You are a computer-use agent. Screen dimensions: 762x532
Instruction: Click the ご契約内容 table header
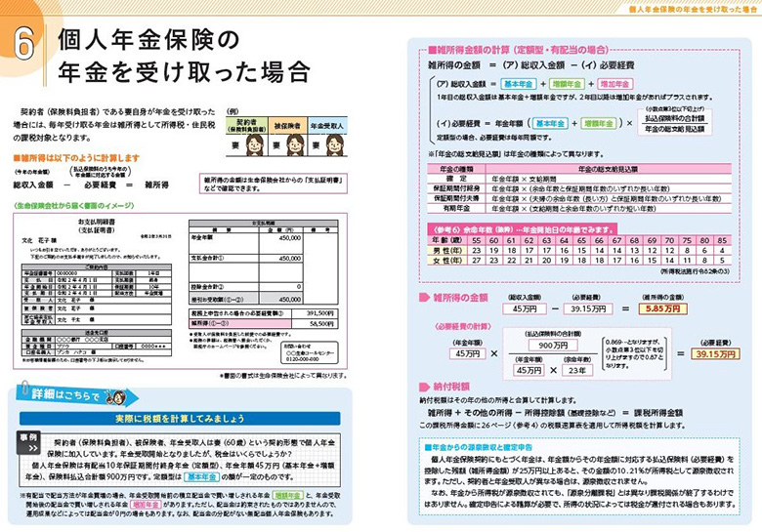pos(96,266)
